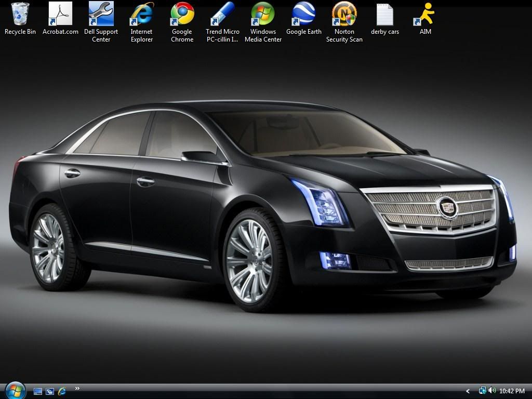The height and width of the screenshot is (399, 532).
Task: Show hidden system tray icons arrow
Action: [468, 391]
